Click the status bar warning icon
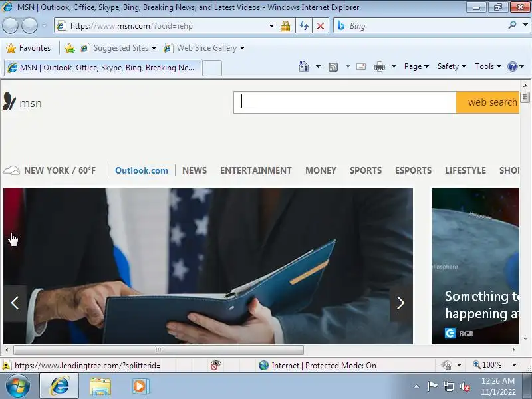The height and width of the screenshot is (399, 532). (x=7, y=365)
